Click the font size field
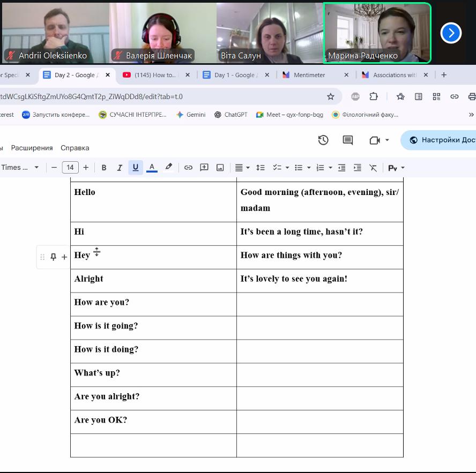This screenshot has width=476, height=473. [70, 168]
